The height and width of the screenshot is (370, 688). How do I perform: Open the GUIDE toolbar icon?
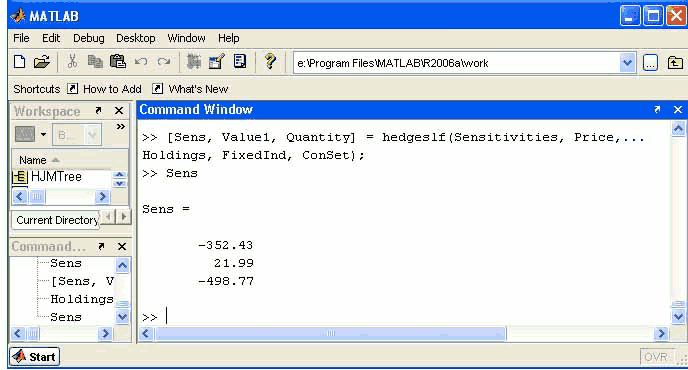(x=216, y=61)
